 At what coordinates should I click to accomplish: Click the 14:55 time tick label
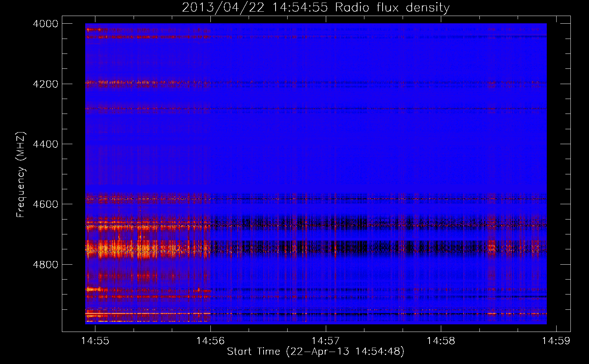pyautogui.click(x=95, y=341)
